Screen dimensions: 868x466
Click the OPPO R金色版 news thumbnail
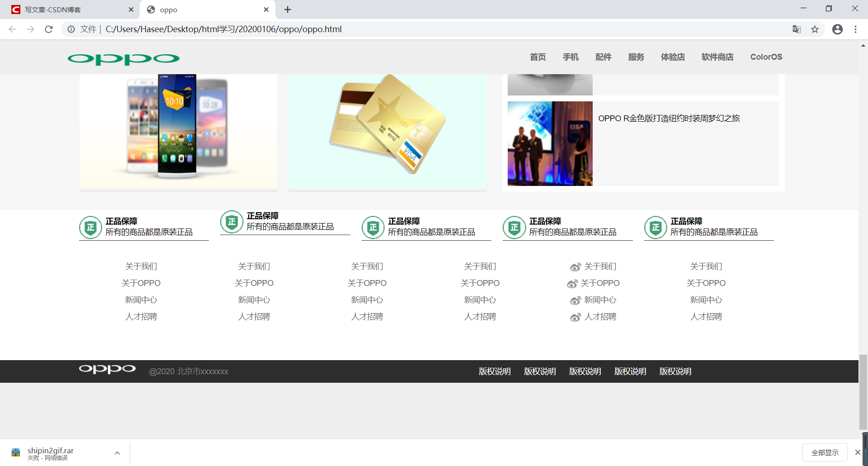(x=550, y=143)
